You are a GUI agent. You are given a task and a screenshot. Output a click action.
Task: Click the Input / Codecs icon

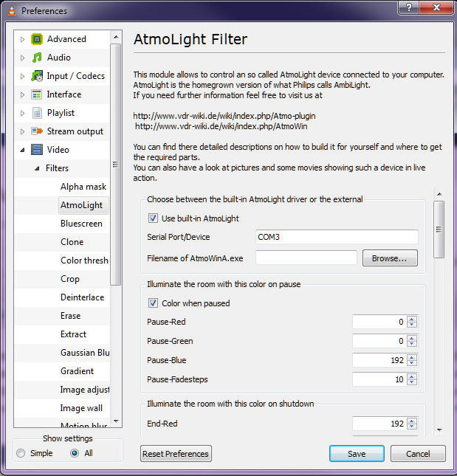click(37, 76)
